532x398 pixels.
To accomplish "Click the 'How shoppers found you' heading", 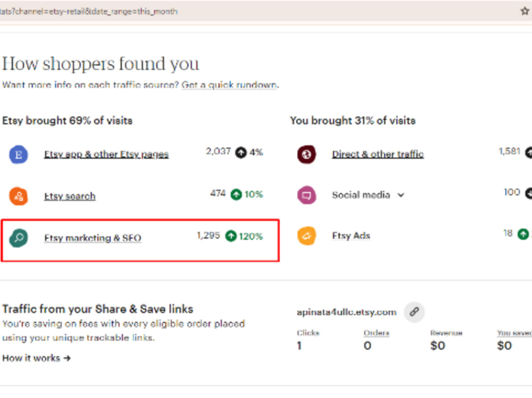I will point(101,64).
